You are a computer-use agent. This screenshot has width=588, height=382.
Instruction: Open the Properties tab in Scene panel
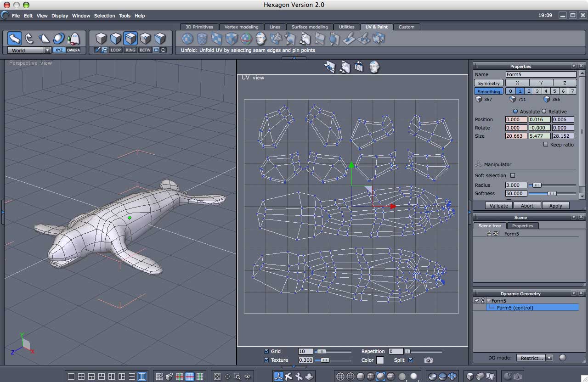point(522,225)
